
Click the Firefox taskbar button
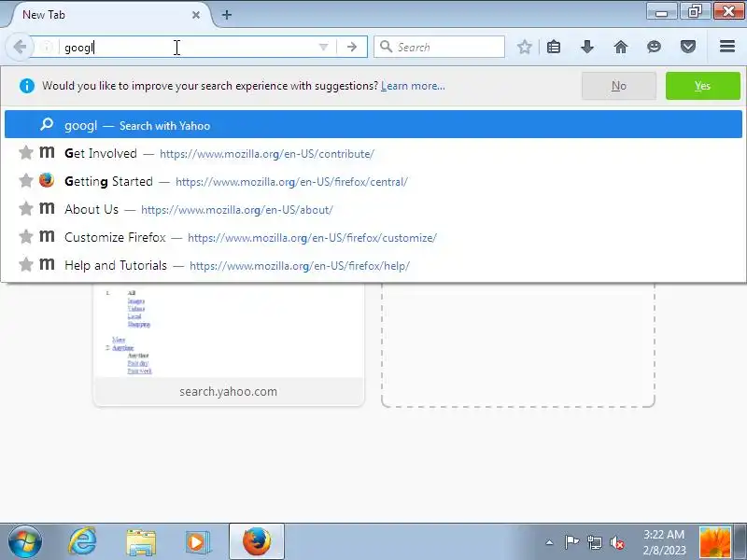pos(256,541)
